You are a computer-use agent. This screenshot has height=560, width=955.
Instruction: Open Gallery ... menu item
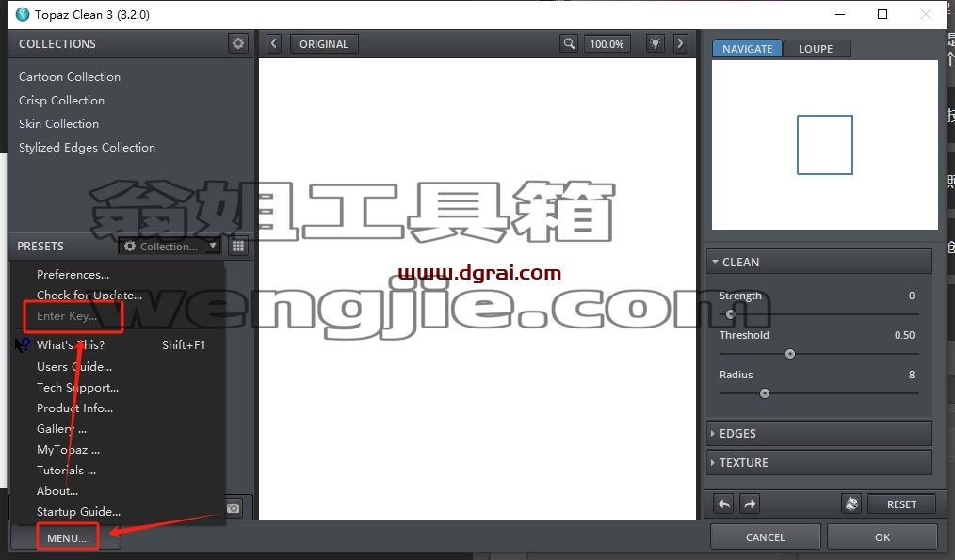(x=61, y=428)
